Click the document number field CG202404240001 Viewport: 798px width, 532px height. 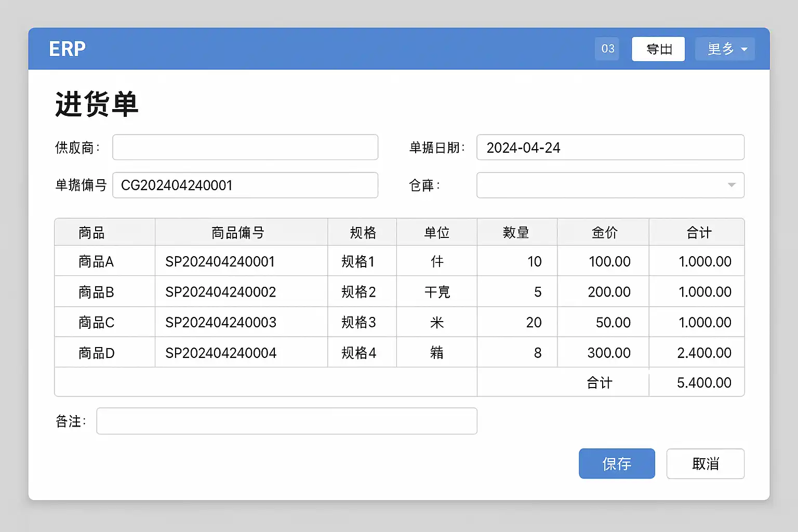pyautogui.click(x=245, y=185)
